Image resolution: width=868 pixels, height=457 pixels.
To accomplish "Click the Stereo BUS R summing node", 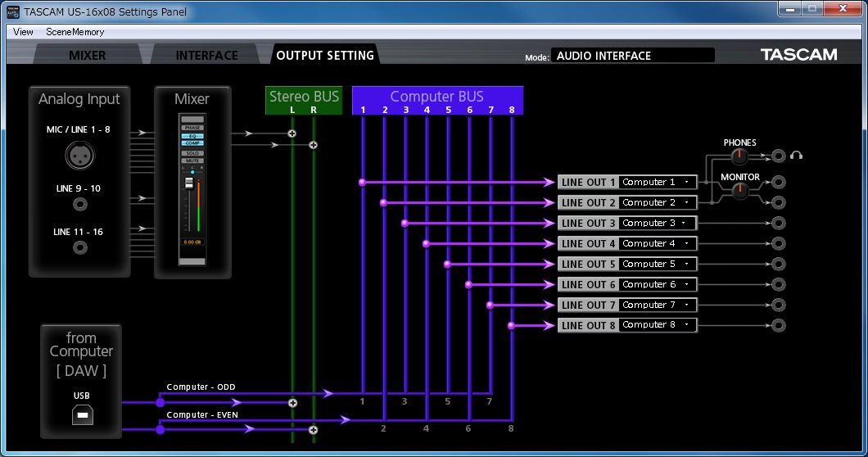I will (x=313, y=145).
